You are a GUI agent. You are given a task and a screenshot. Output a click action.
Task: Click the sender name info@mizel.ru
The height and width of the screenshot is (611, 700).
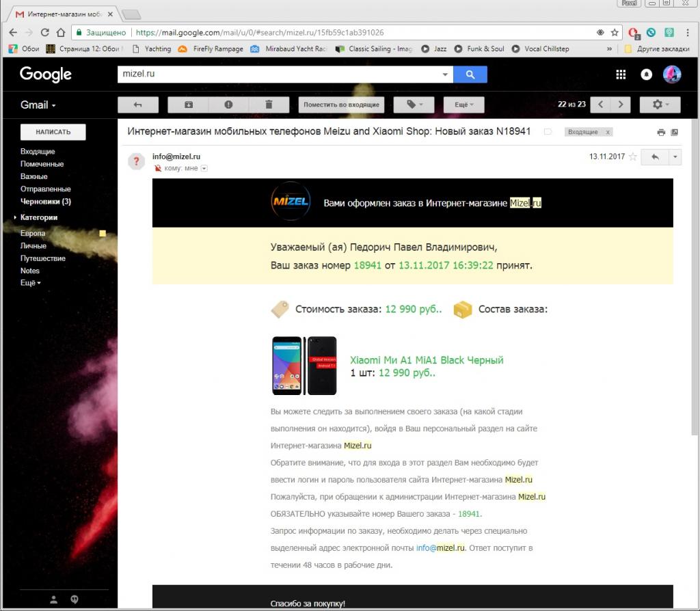pos(176,157)
